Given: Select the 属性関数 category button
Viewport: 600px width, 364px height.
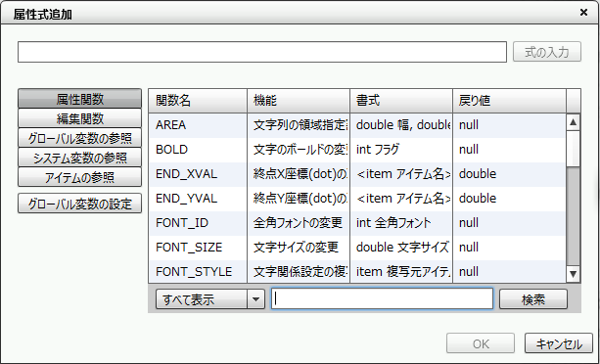Looking at the screenshot, I should [x=79, y=99].
